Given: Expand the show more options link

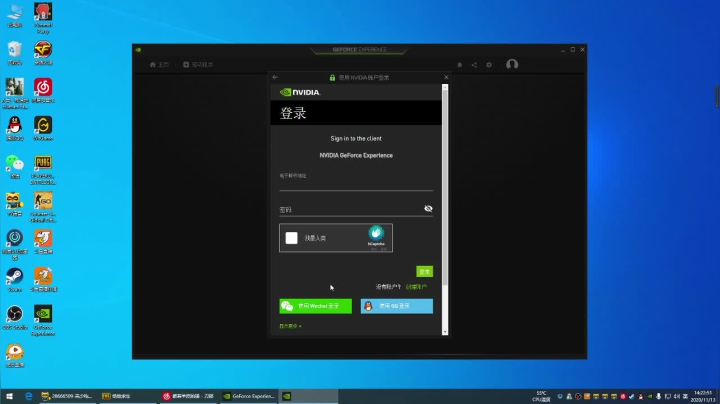Looking at the screenshot, I should tap(290, 326).
